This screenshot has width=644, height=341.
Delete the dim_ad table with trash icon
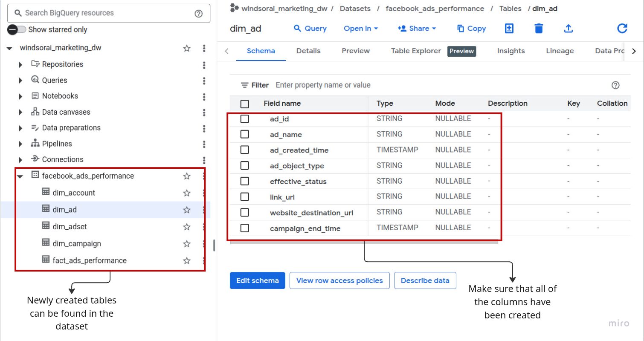coord(539,28)
